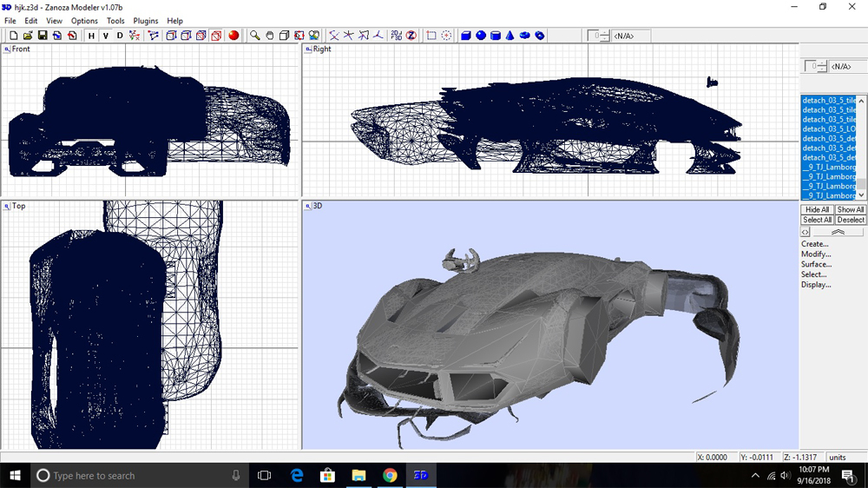Click the Zoom Extents icon
This screenshot has width=868, height=488.
299,36
